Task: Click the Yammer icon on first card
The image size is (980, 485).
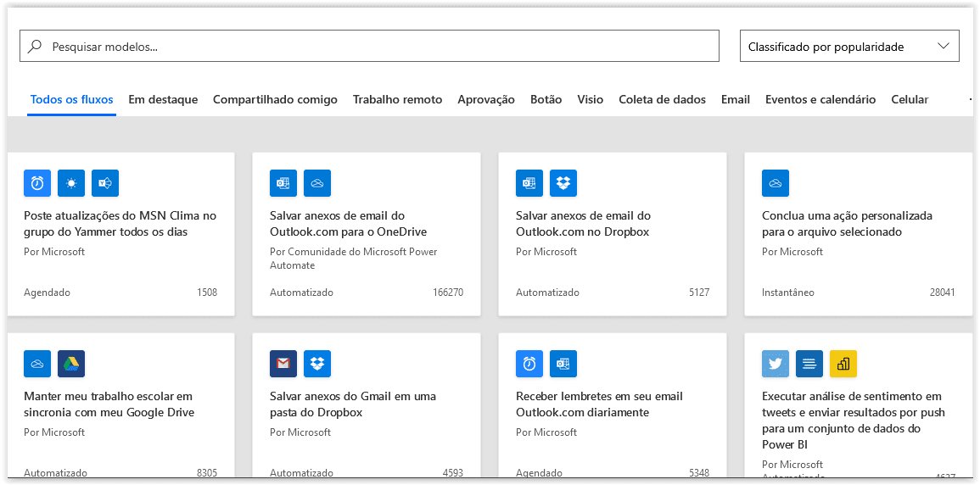Action: click(105, 183)
